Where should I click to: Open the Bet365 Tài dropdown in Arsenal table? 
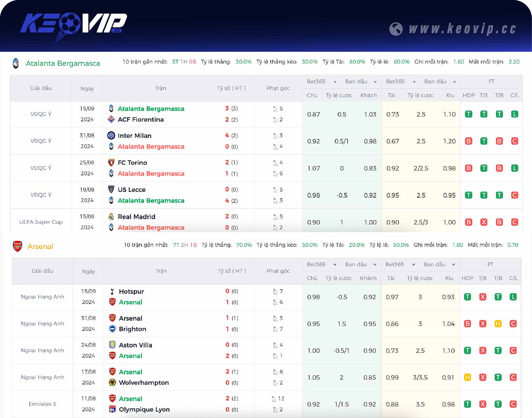(400, 264)
